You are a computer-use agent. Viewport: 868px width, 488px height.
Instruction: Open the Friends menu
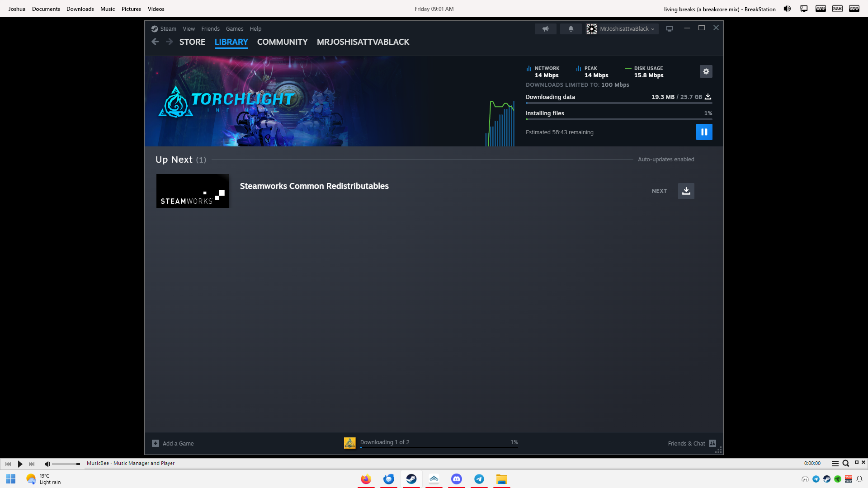point(210,28)
